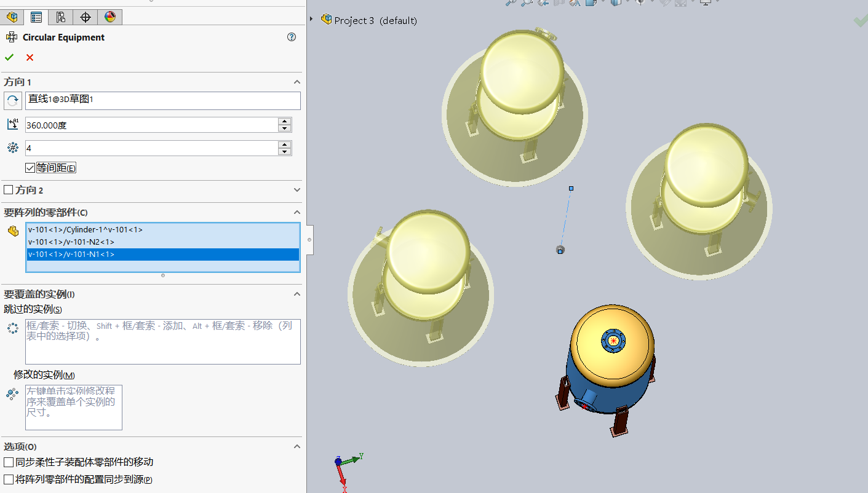Click the pattern axis field 直线1@3D草图1
This screenshot has height=493, width=868.
[163, 101]
